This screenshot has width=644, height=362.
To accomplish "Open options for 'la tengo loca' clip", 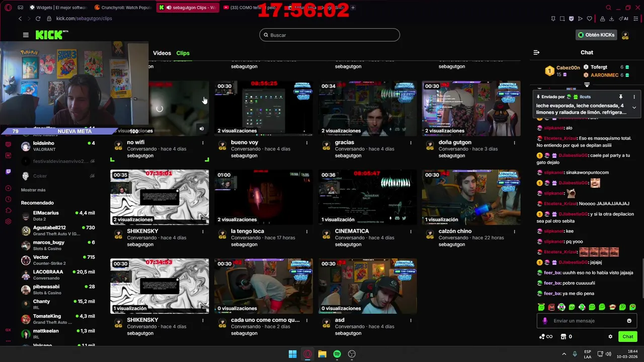I will (307, 231).
